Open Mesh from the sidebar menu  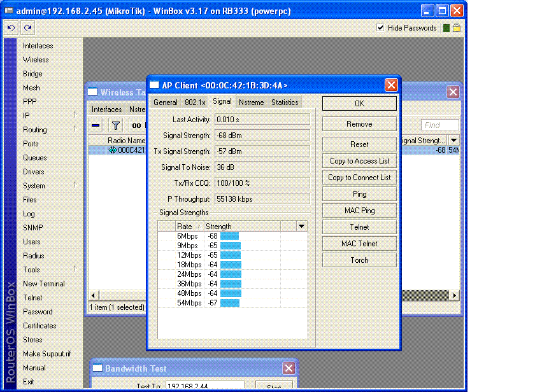31,88
